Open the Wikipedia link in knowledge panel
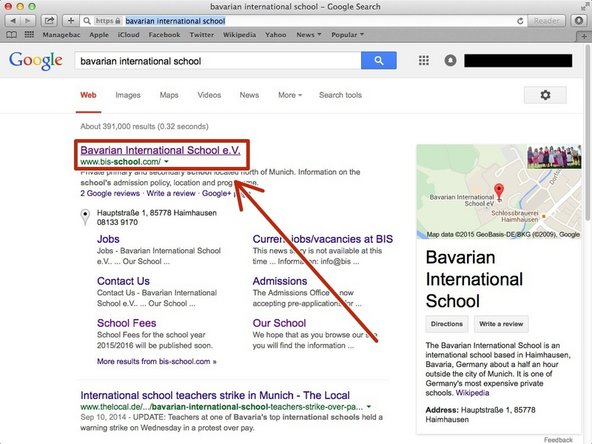This screenshot has width=592, height=444. click(x=472, y=393)
